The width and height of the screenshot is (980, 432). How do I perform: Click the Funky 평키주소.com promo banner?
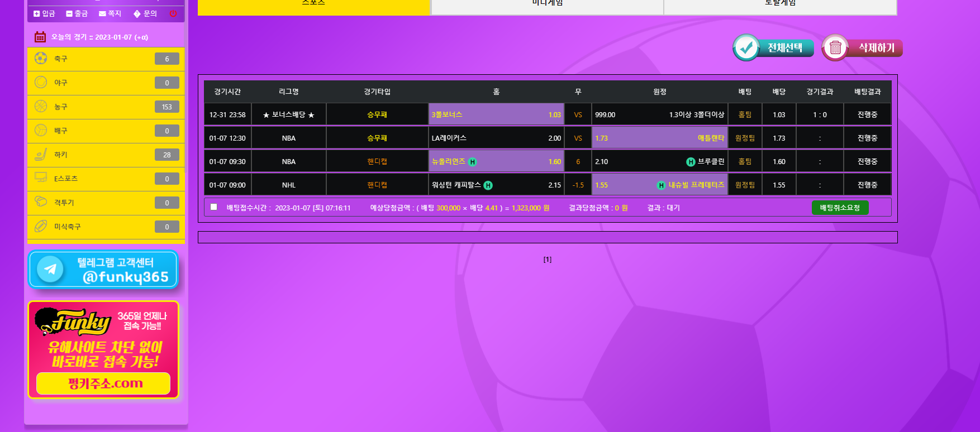[103, 350]
